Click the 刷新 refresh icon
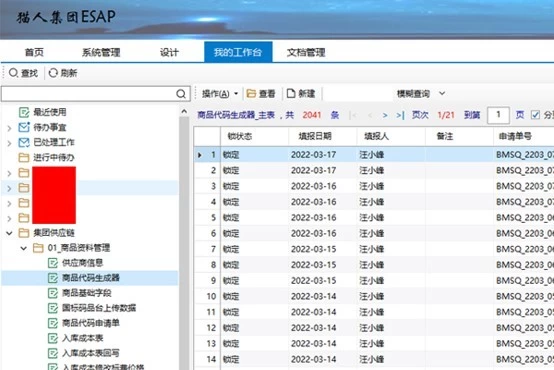554x370 pixels. (x=53, y=73)
